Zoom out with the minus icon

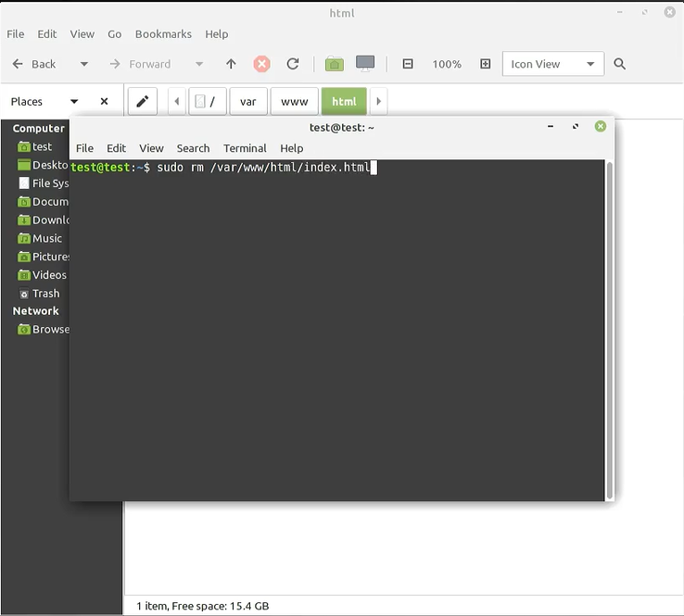(408, 64)
